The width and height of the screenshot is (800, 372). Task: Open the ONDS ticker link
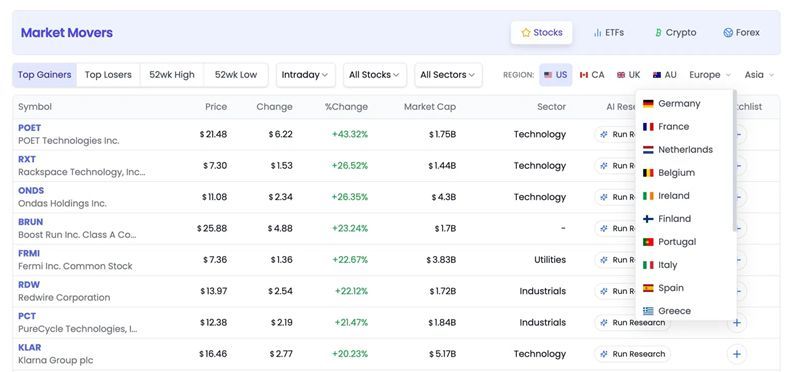pos(31,191)
